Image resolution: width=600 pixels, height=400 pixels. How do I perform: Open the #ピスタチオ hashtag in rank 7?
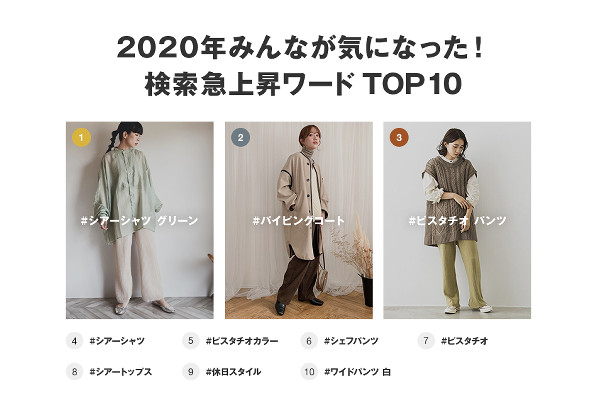point(465,341)
